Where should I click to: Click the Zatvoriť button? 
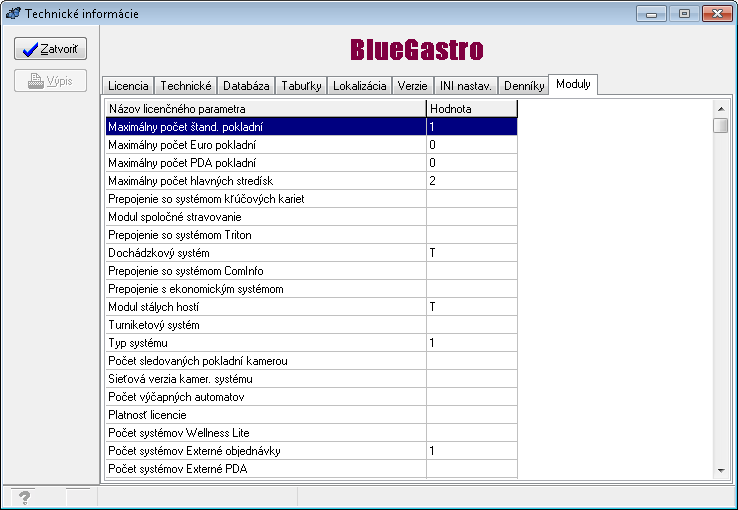tap(50, 49)
